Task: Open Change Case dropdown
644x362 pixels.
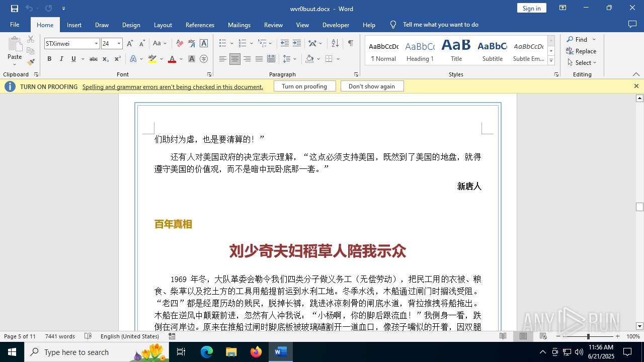Action: (159, 44)
